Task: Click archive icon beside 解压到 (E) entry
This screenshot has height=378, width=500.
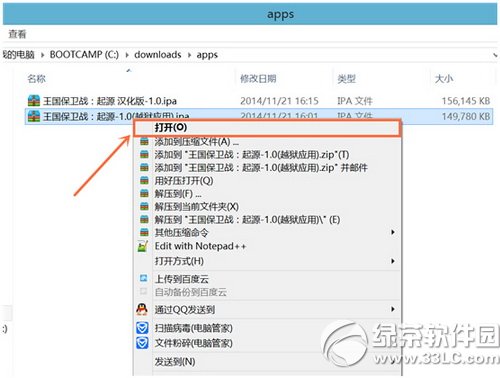Action: 144,219
